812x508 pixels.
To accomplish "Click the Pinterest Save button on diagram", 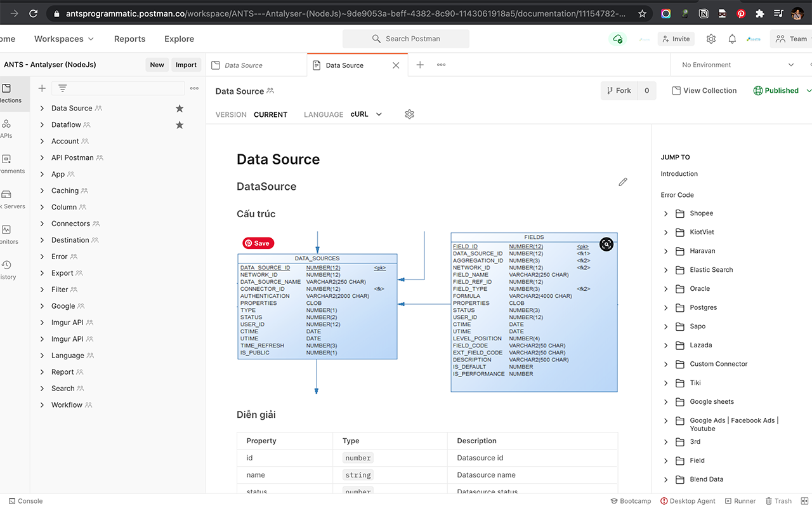I will 258,243.
